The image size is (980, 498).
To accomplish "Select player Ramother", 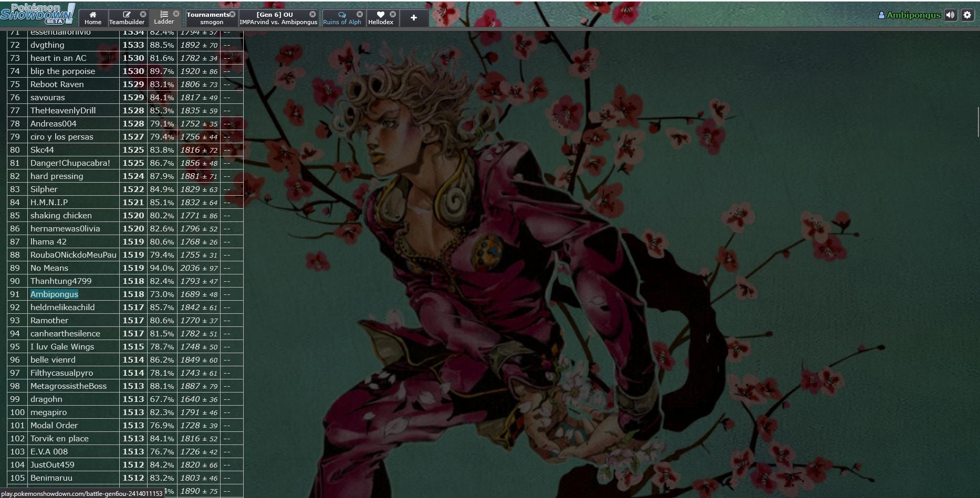I will click(x=49, y=321).
